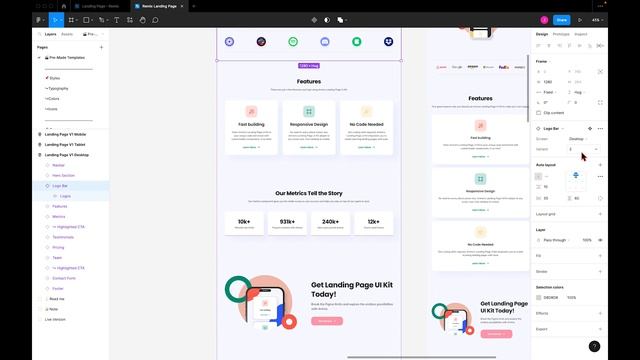This screenshot has width=640, height=360.
Task: Click the help question mark button
Action: (594, 347)
